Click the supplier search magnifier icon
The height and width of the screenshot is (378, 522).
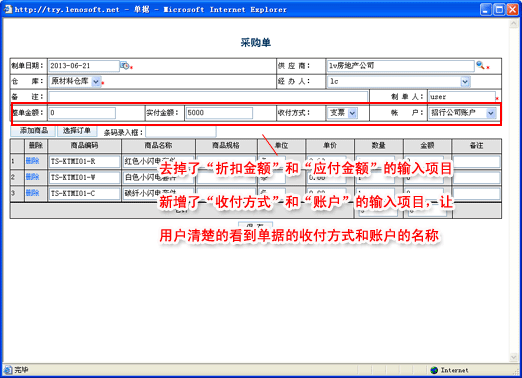[480, 65]
